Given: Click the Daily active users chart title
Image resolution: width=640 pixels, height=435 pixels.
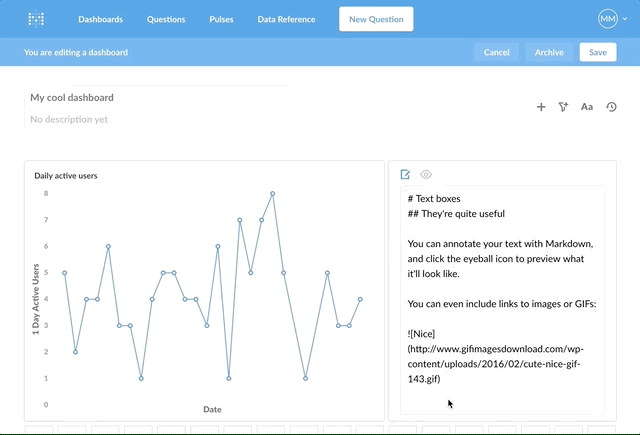Looking at the screenshot, I should tap(66, 176).
